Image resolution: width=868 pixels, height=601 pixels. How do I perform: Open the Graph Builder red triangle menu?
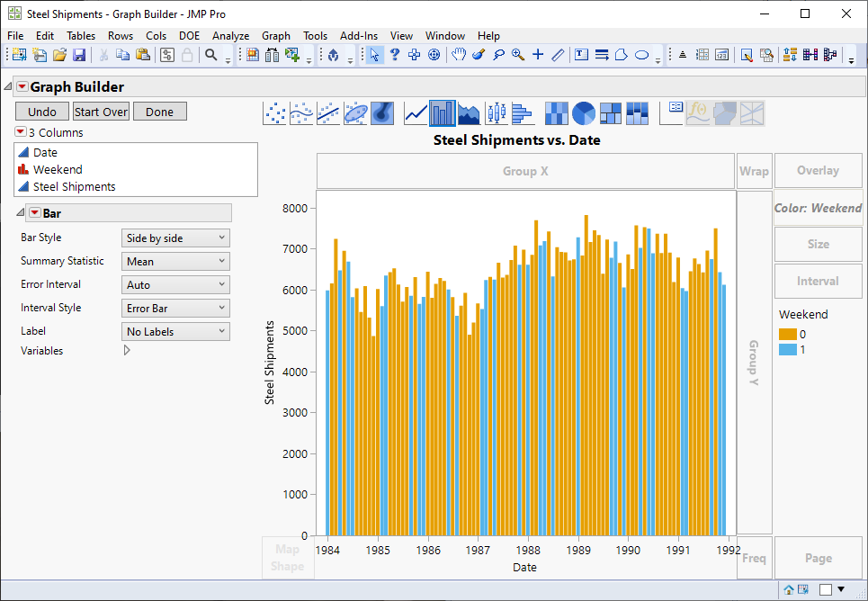coord(21,85)
